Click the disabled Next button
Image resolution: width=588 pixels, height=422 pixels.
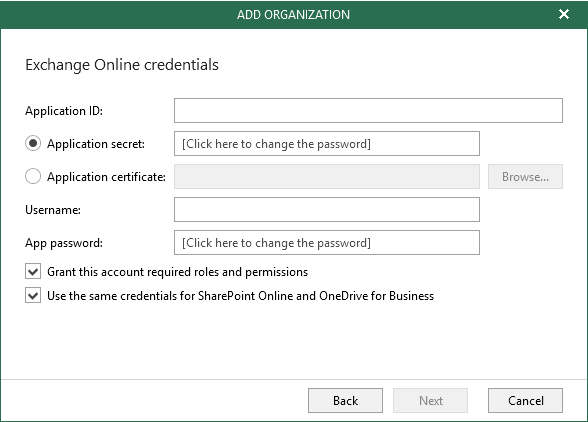pyautogui.click(x=430, y=400)
